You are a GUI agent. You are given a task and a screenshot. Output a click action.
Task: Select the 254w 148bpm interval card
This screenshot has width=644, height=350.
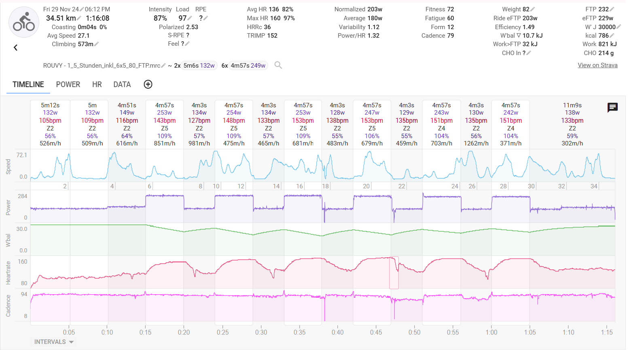pos(234,124)
